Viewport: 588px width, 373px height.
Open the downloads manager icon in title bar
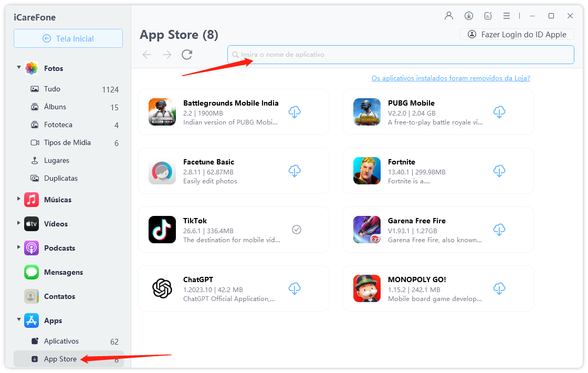469,16
